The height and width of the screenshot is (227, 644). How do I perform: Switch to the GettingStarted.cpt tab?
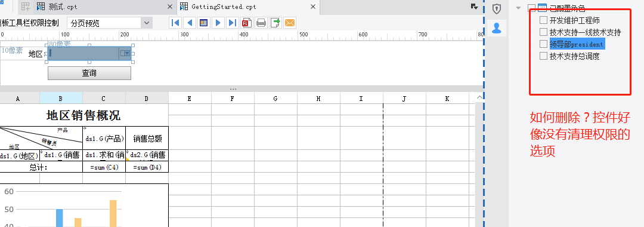tap(249, 7)
